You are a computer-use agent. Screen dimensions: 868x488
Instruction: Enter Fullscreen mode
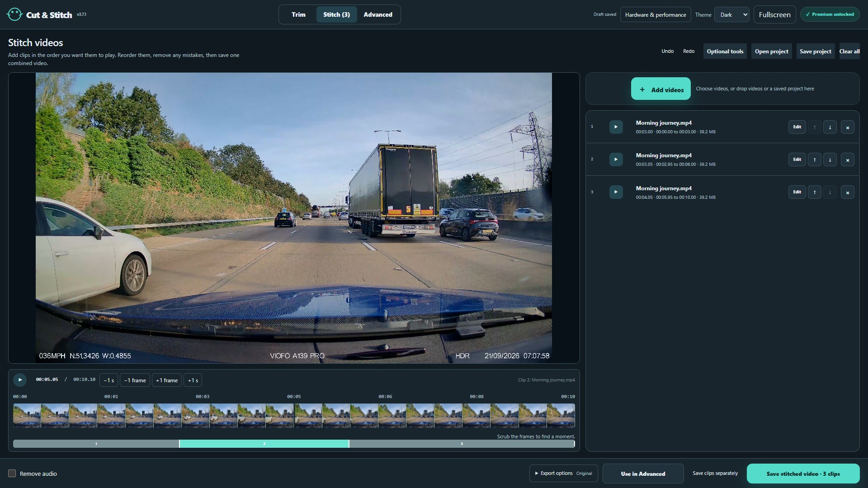click(774, 14)
